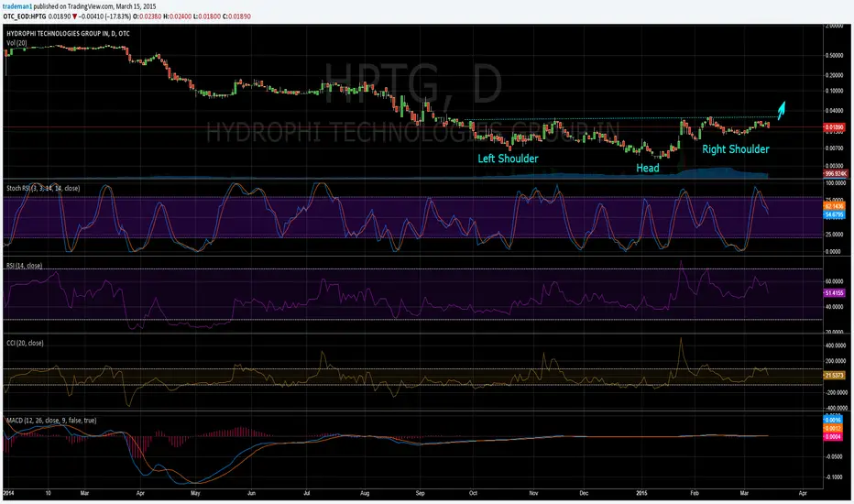Click the 0.20000 price axis label
This screenshot has width=854, height=504.
(x=835, y=76)
